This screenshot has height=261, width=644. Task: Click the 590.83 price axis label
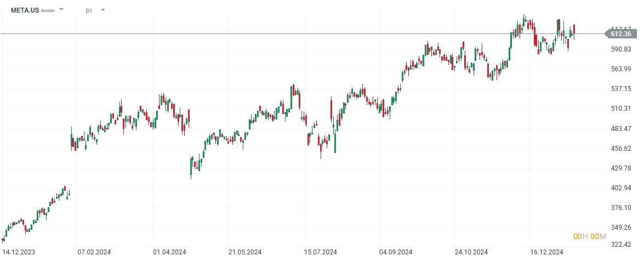coord(621,49)
